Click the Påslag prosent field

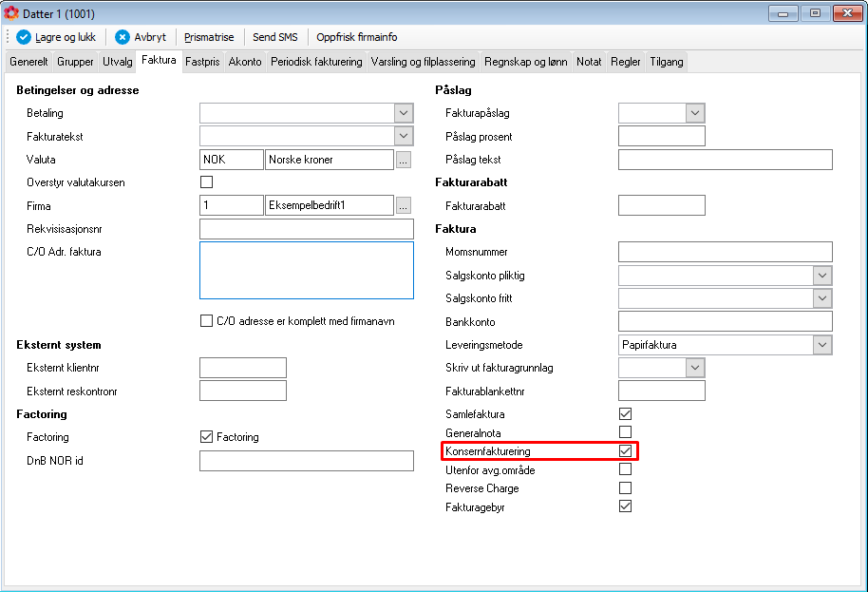tap(662, 136)
